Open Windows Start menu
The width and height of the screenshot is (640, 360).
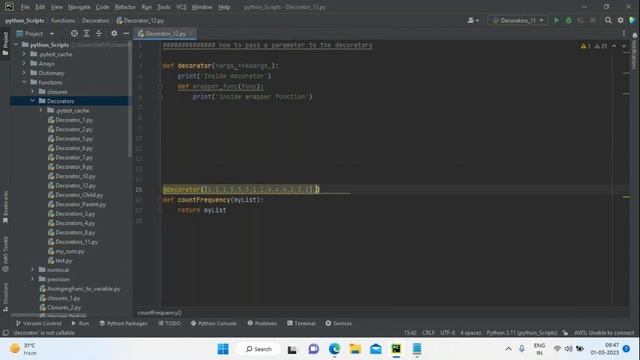[223, 349]
